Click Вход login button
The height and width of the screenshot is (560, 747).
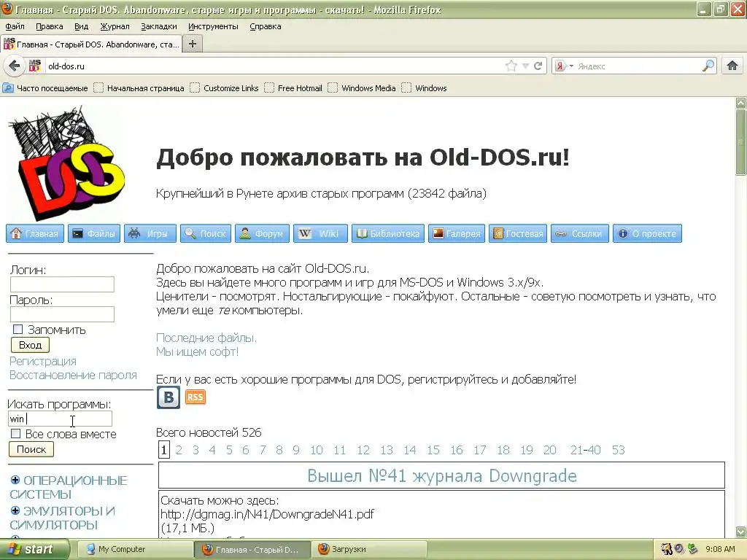(30, 345)
